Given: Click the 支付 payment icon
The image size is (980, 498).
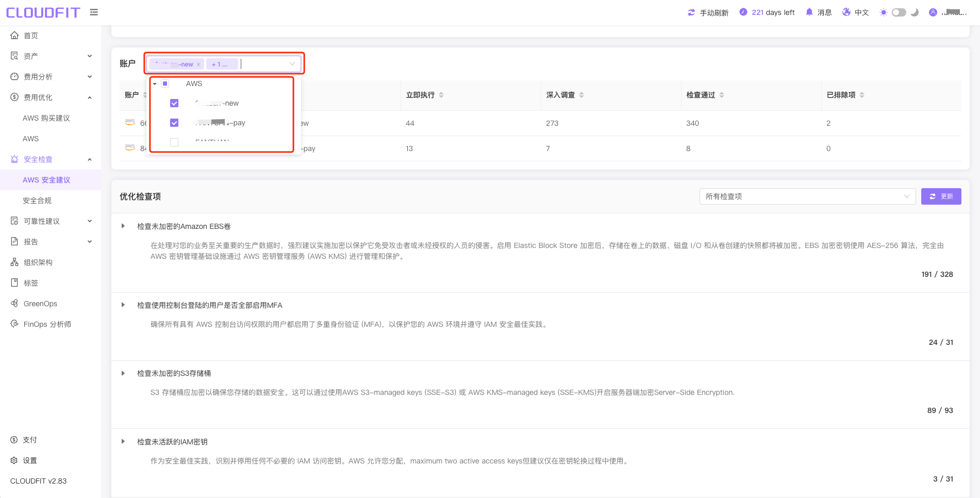Looking at the screenshot, I should pyautogui.click(x=14, y=440).
